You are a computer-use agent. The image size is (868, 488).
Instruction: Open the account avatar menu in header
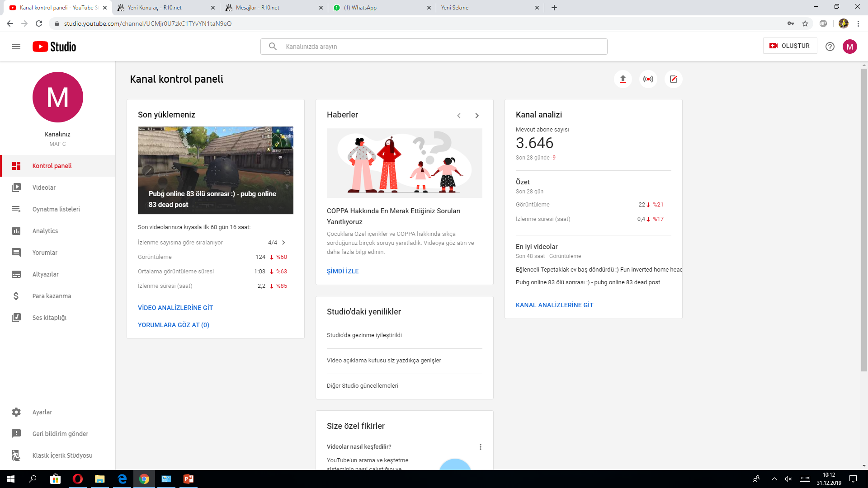click(x=850, y=47)
